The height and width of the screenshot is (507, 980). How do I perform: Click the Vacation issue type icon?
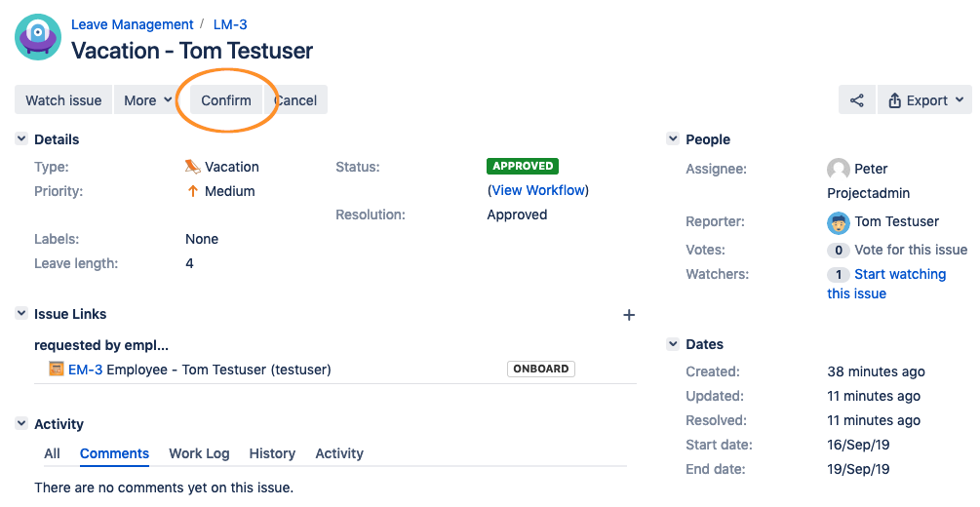(193, 167)
